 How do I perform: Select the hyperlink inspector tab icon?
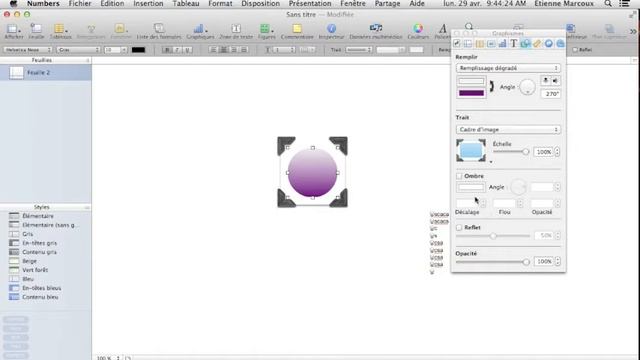coord(549,43)
